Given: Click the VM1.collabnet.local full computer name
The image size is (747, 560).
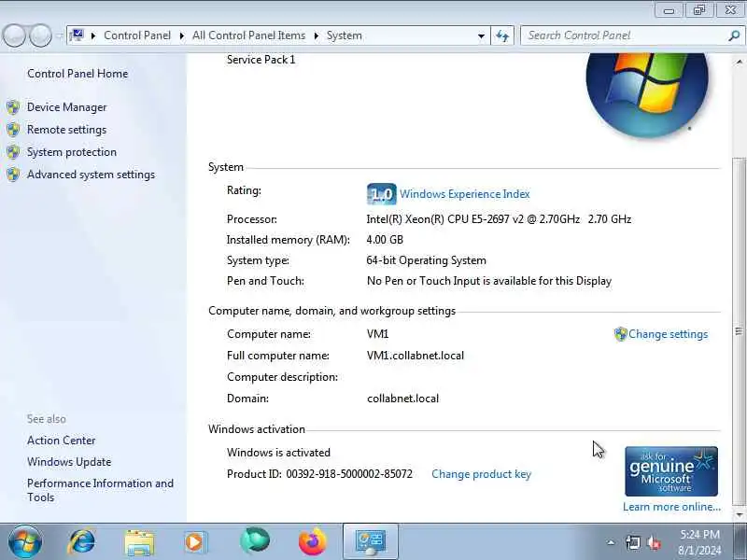Looking at the screenshot, I should click(416, 356).
